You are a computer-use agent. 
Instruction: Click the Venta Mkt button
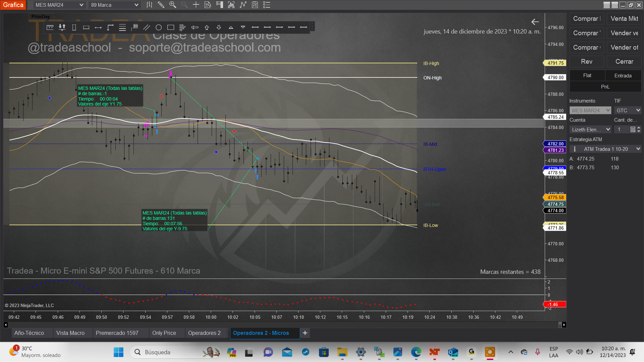pos(624,19)
